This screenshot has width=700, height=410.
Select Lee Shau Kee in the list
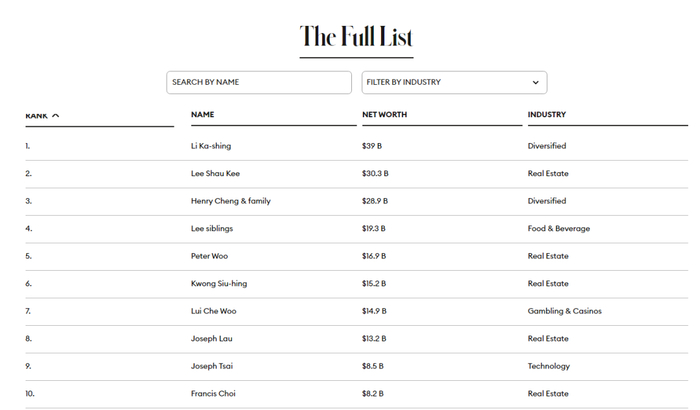215,173
